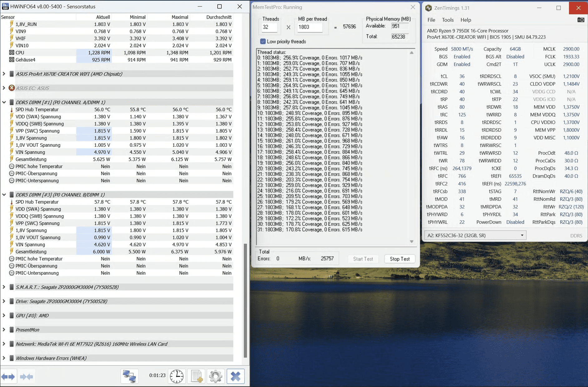Click the chip icon next to PresentMon
The image size is (588, 387).
point(12,330)
